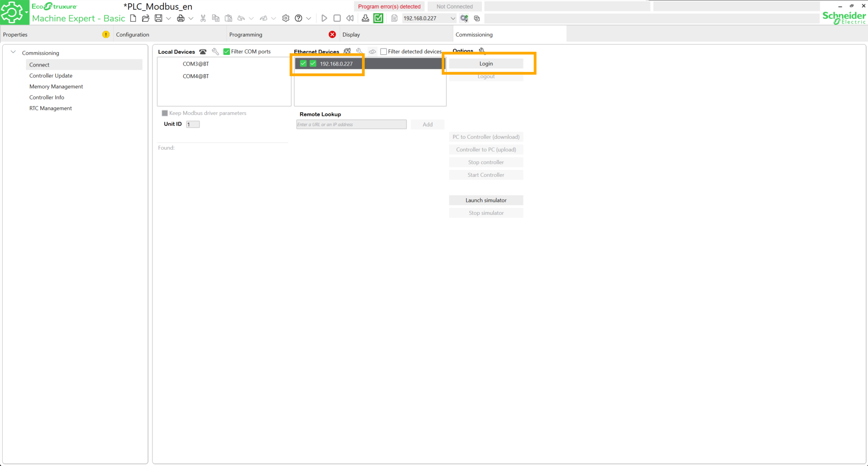The image size is (868, 466).
Task: Refresh the Ethernet Devices list
Action: pos(347,52)
